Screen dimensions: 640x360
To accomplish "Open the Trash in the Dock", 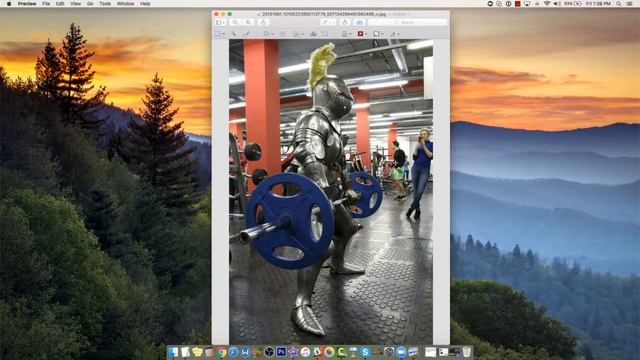I will tap(466, 352).
